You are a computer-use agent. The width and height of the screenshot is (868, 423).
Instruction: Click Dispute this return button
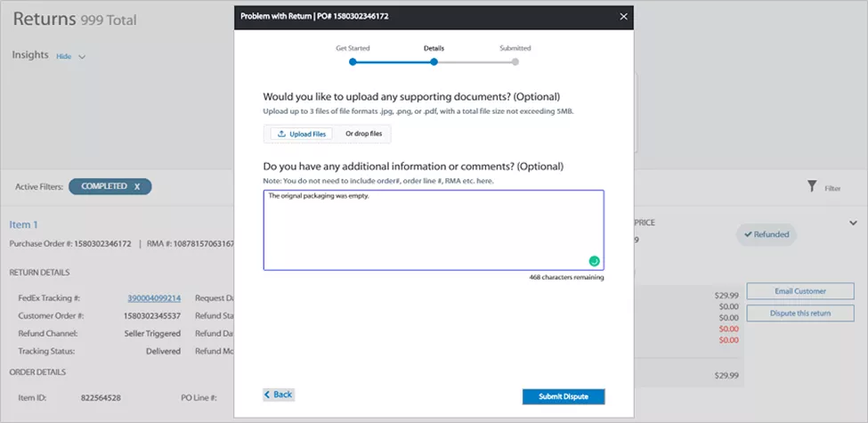[799, 313]
